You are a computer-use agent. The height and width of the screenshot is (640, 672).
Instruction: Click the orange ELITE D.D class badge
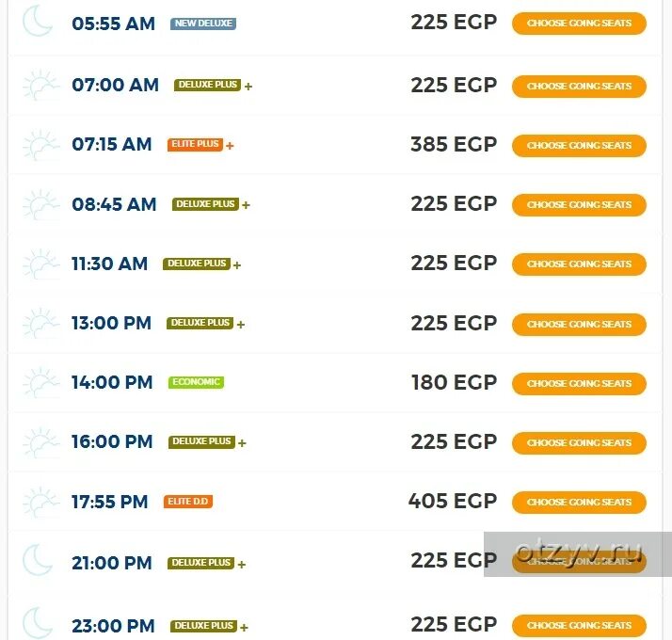[x=188, y=501]
